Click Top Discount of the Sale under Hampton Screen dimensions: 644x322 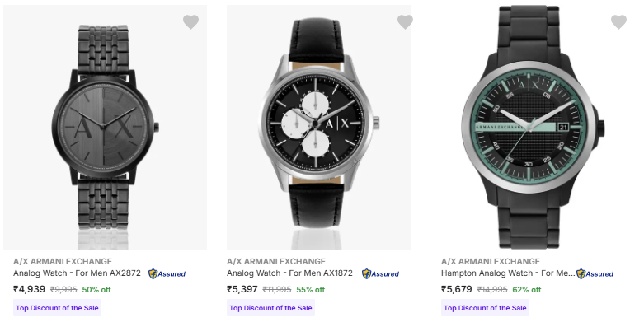click(485, 308)
